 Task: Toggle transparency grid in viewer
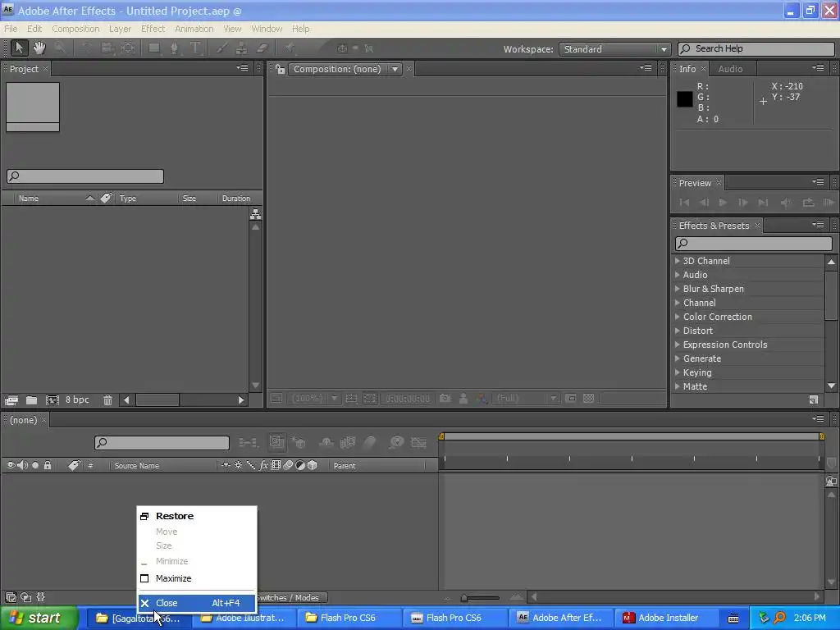click(589, 399)
